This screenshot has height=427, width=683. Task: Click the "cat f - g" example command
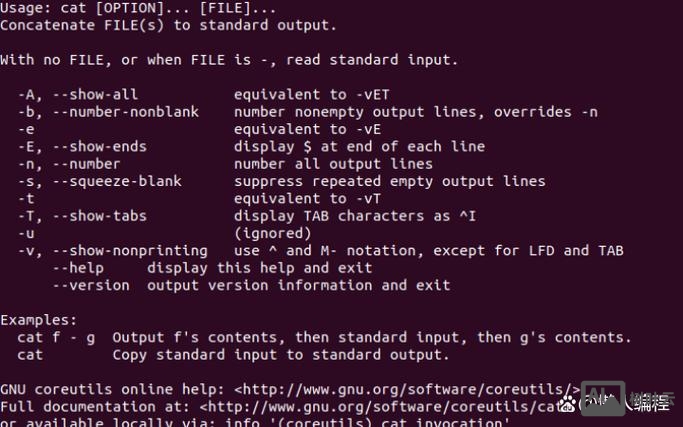click(x=56, y=338)
